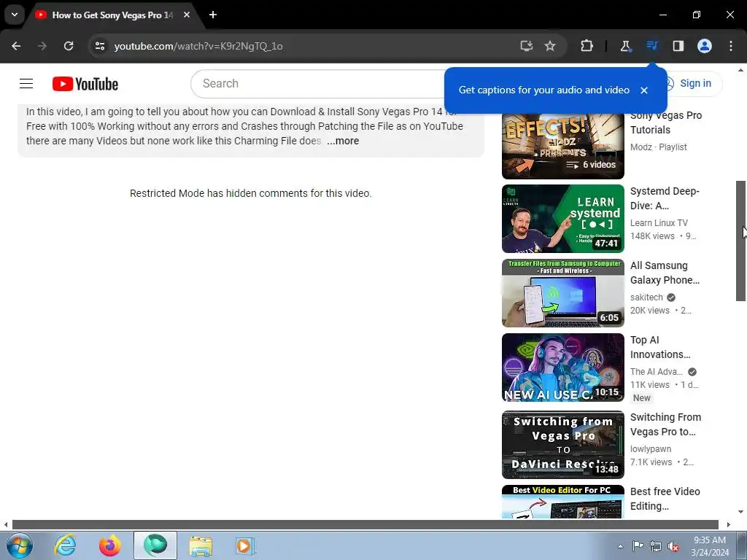This screenshot has height=560, width=747.
Task: Click the horizontal scrollbar thumb
Action: pyautogui.click(x=365, y=525)
